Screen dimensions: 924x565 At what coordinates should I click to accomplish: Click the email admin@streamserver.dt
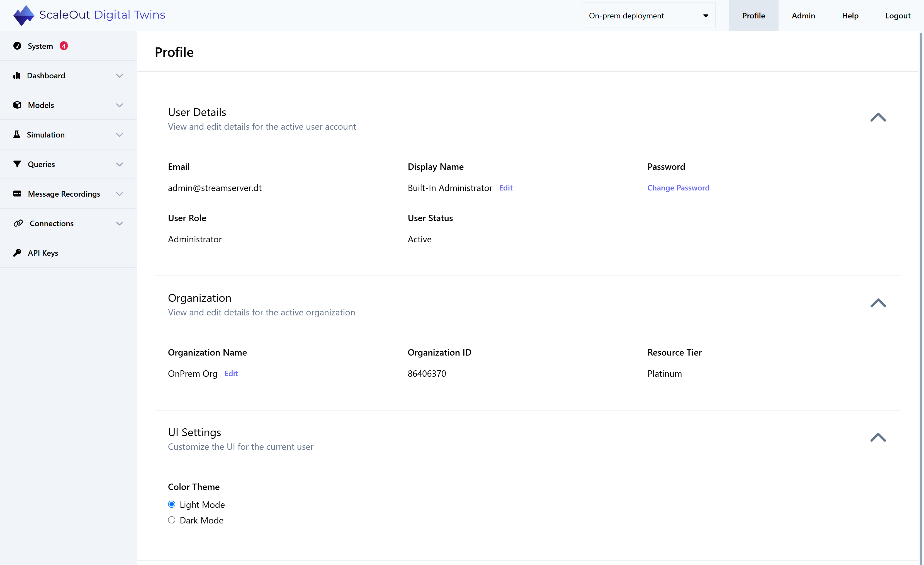pyautogui.click(x=215, y=188)
